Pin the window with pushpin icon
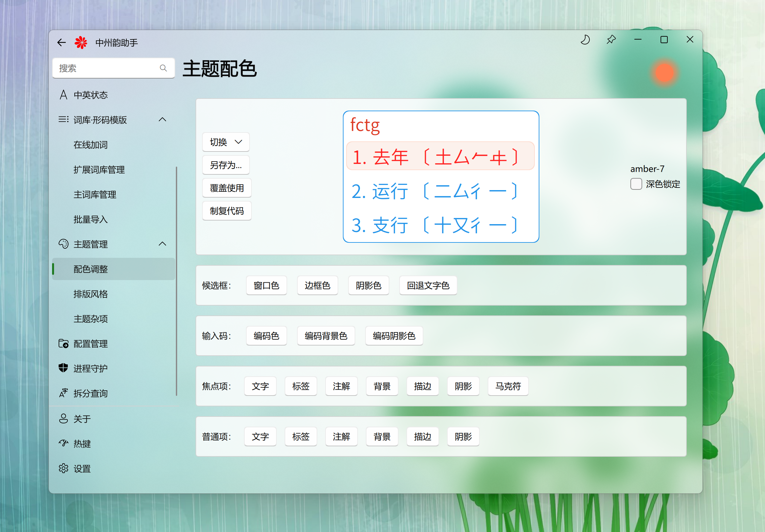The image size is (765, 532). tap(611, 40)
